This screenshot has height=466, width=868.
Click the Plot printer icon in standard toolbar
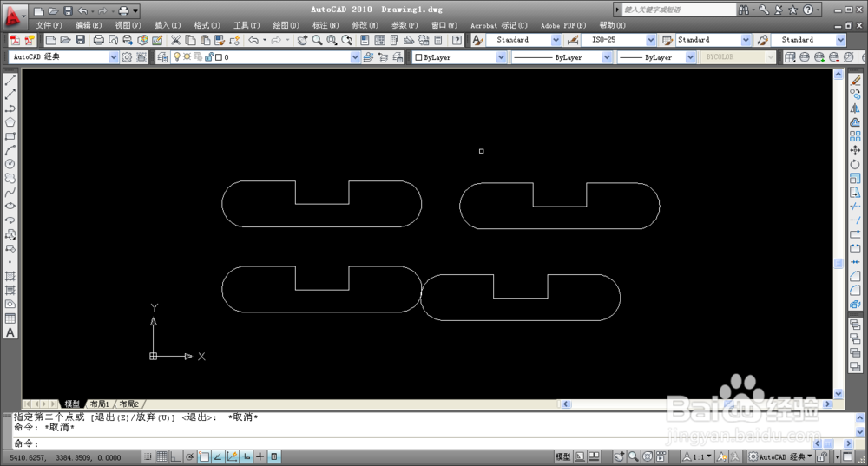[99, 40]
